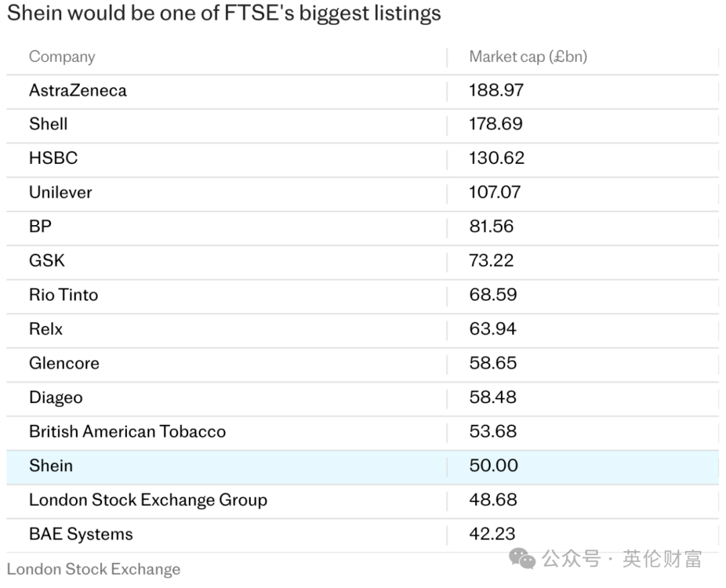726x588 pixels.
Task: Click the Company column header
Action: 62,56
